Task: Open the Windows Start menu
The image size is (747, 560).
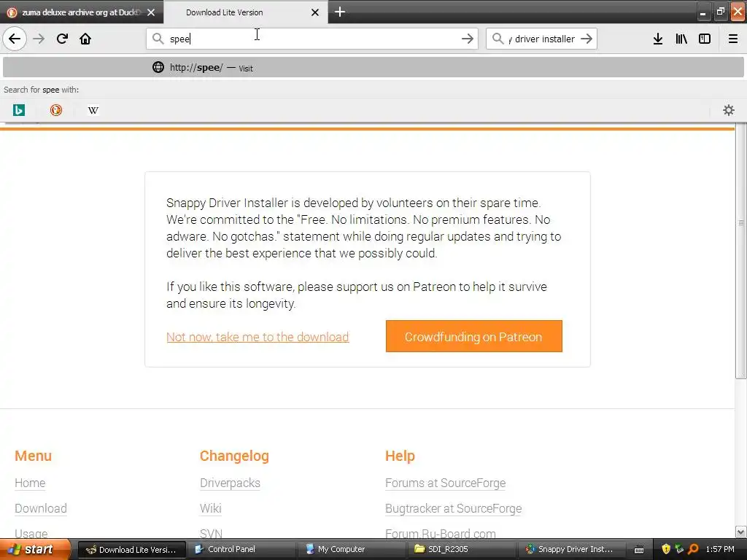Action: pos(35,549)
